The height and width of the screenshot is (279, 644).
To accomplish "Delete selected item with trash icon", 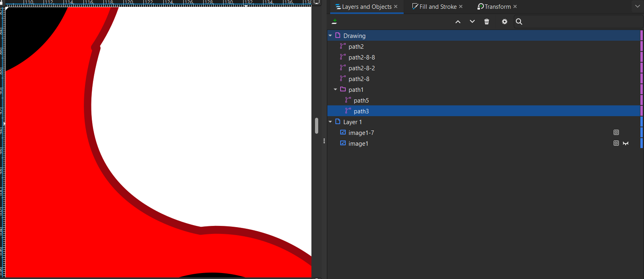I will click(487, 22).
